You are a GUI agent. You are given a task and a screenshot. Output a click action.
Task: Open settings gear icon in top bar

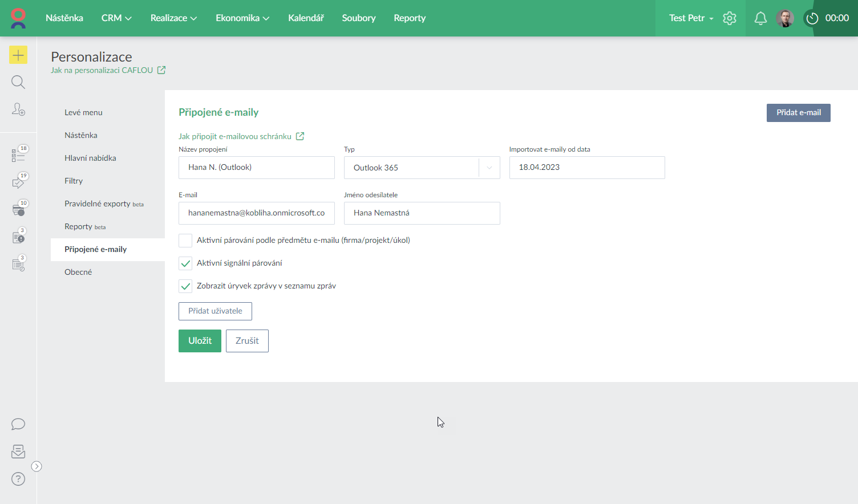point(729,18)
